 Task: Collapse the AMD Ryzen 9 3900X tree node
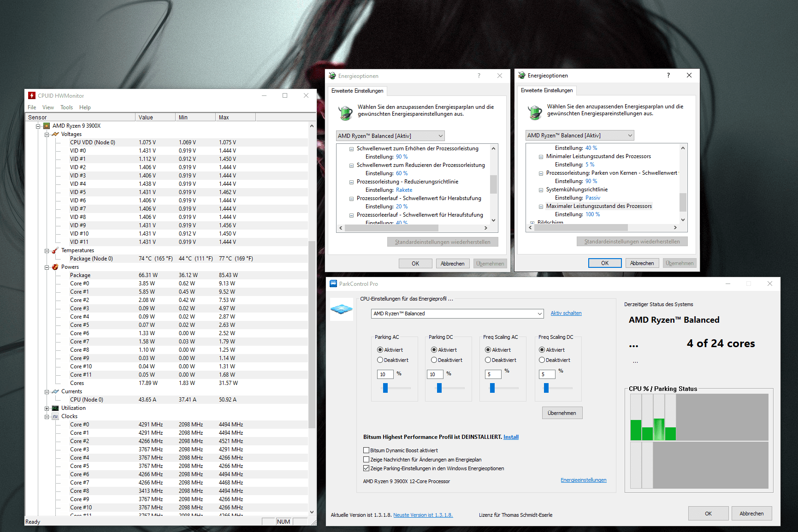click(38, 126)
